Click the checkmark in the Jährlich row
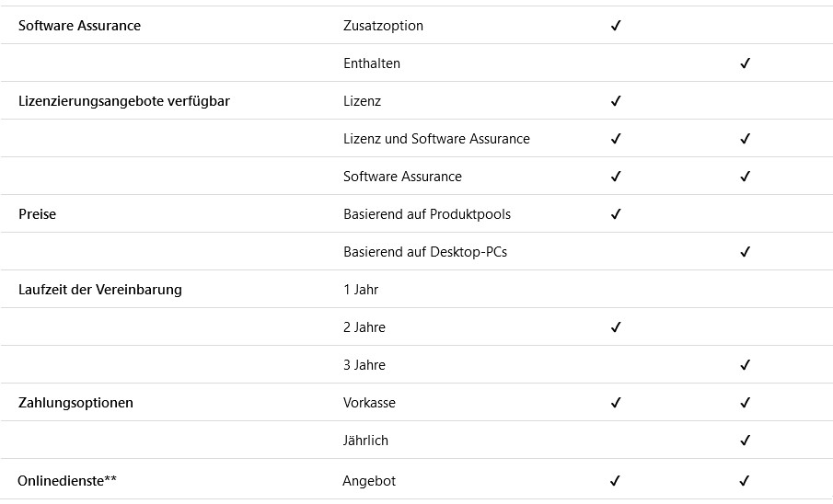Screen dimensions: 833x504 745,441
